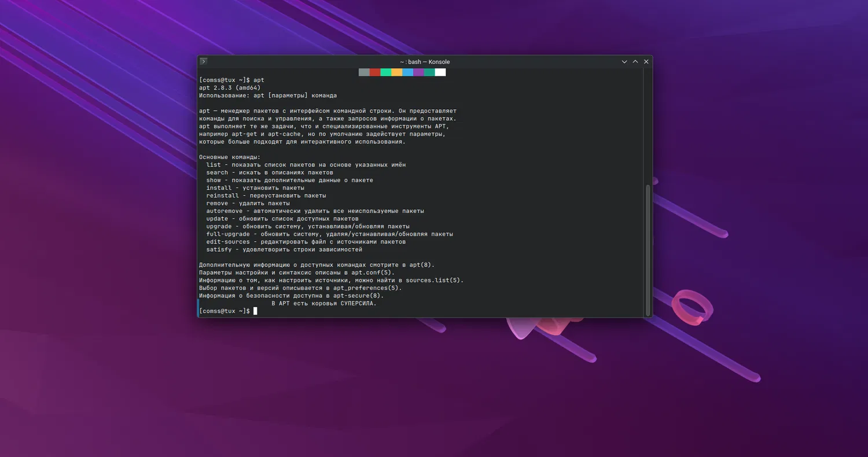Click the 'autoremove' command row
This screenshot has height=457, width=868.
tap(315, 211)
